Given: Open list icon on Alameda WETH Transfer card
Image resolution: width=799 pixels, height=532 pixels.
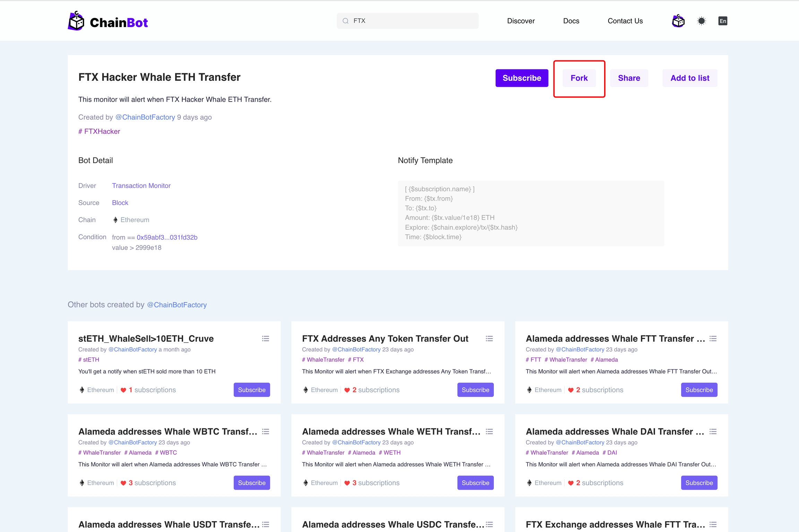Looking at the screenshot, I should click(489, 431).
